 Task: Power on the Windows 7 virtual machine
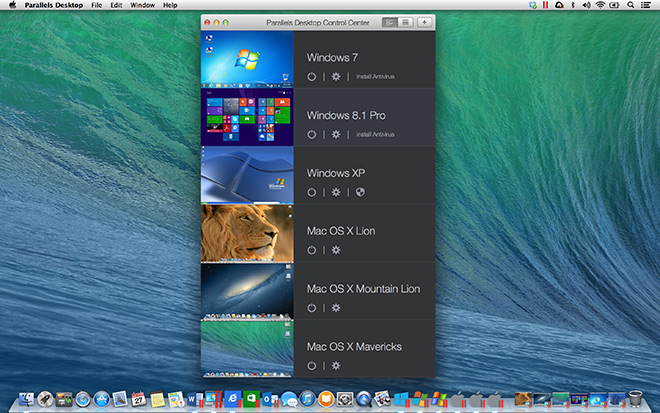(x=311, y=77)
